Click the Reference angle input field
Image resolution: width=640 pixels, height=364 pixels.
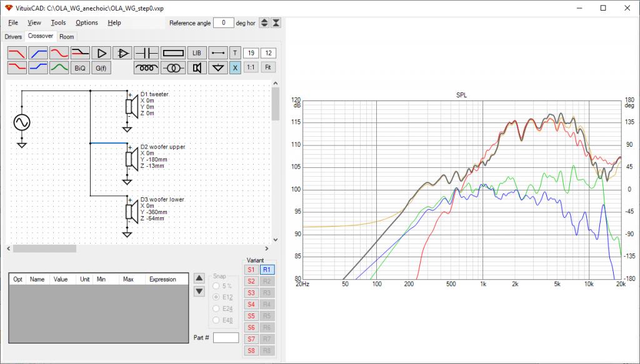pyautogui.click(x=223, y=23)
